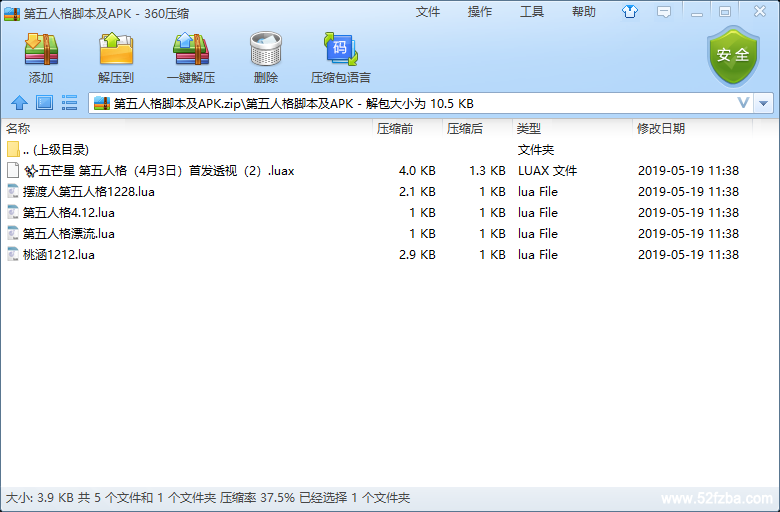Viewport: 780px width, 512px height.
Task: Click the 解压到 (Extract to) icon
Action: click(x=116, y=57)
